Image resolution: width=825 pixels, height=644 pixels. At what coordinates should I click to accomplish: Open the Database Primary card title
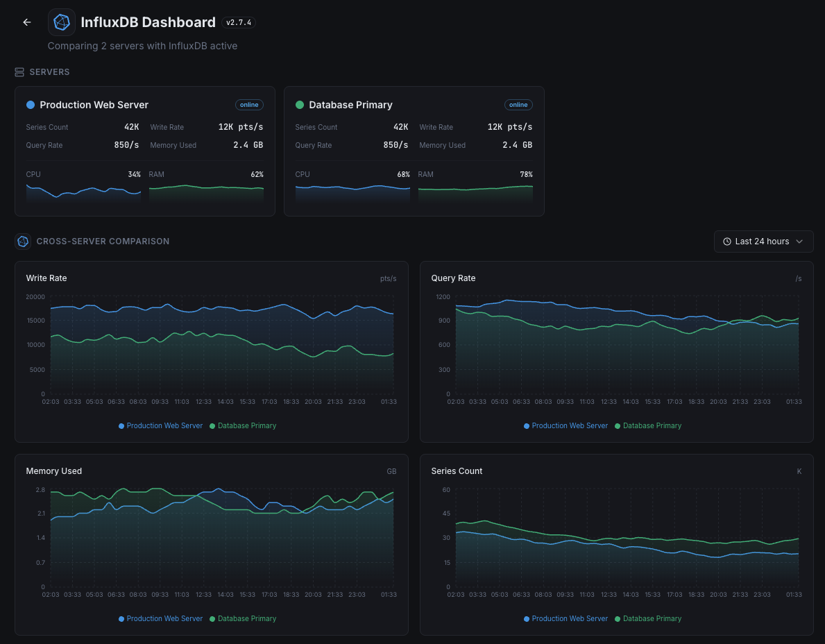350,105
